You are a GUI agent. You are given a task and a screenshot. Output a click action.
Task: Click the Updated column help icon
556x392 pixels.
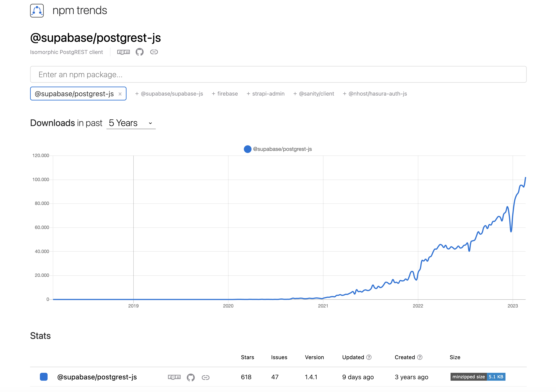click(x=369, y=357)
